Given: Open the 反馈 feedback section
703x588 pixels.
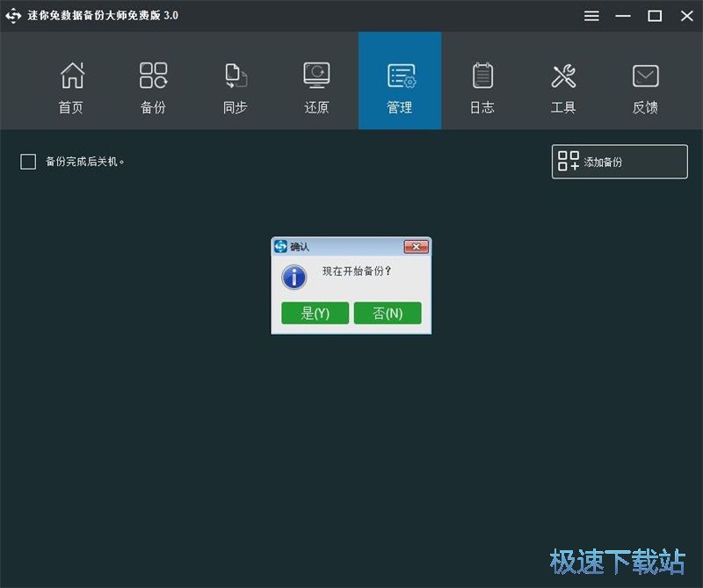Looking at the screenshot, I should [x=646, y=88].
